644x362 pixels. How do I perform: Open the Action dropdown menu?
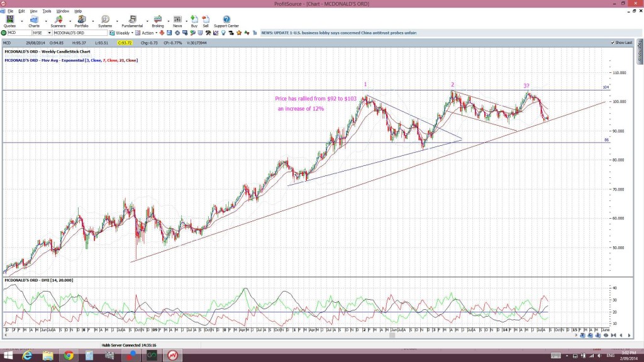click(x=156, y=33)
